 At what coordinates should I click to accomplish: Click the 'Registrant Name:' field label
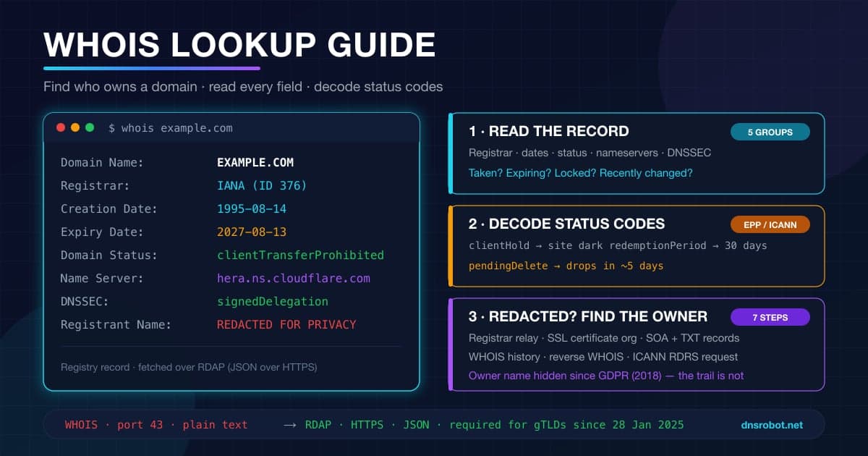(x=116, y=325)
